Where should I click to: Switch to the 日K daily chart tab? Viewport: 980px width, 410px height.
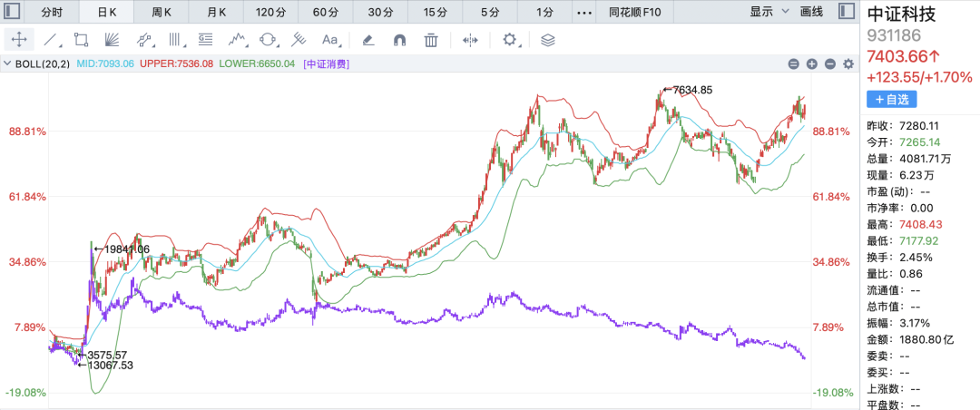click(x=106, y=12)
